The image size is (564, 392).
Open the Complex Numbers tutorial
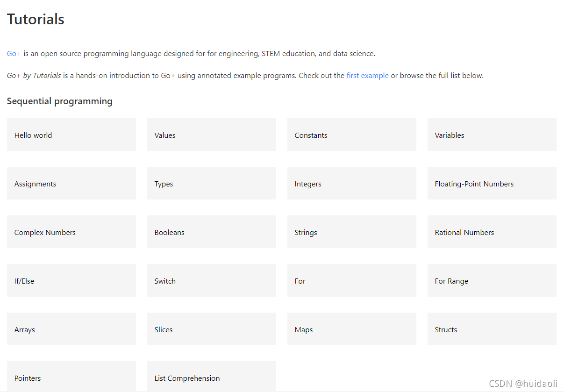71,232
